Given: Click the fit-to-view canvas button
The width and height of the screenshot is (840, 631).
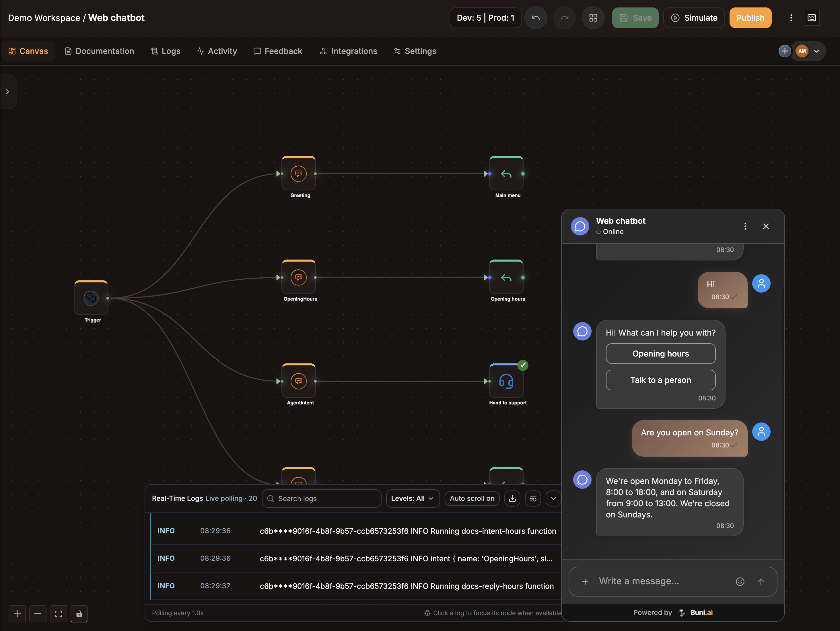Looking at the screenshot, I should pos(59,614).
